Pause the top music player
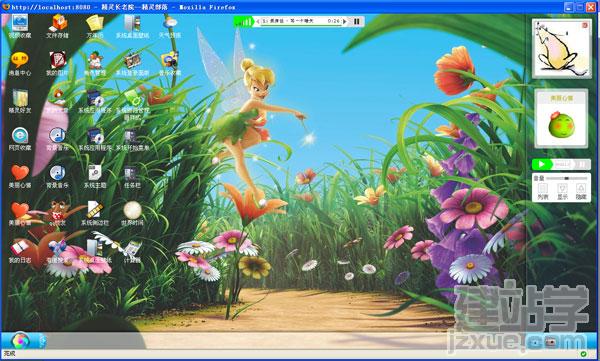Image resolution: width=600 pixels, height=361 pixels. [x=356, y=21]
